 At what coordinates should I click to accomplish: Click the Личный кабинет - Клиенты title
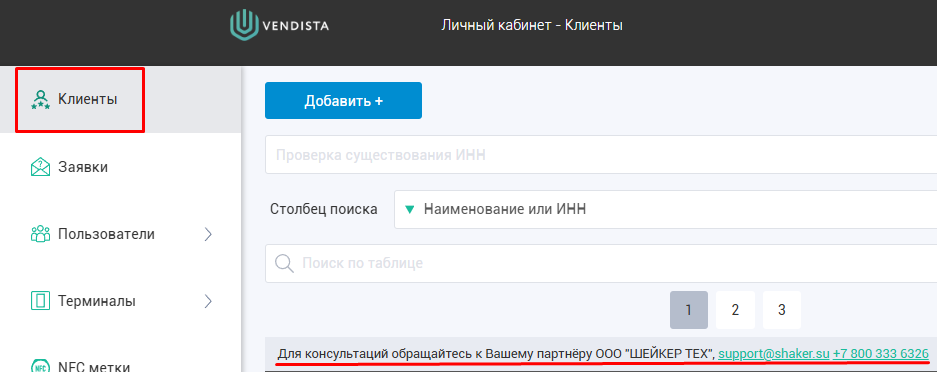[x=532, y=26]
